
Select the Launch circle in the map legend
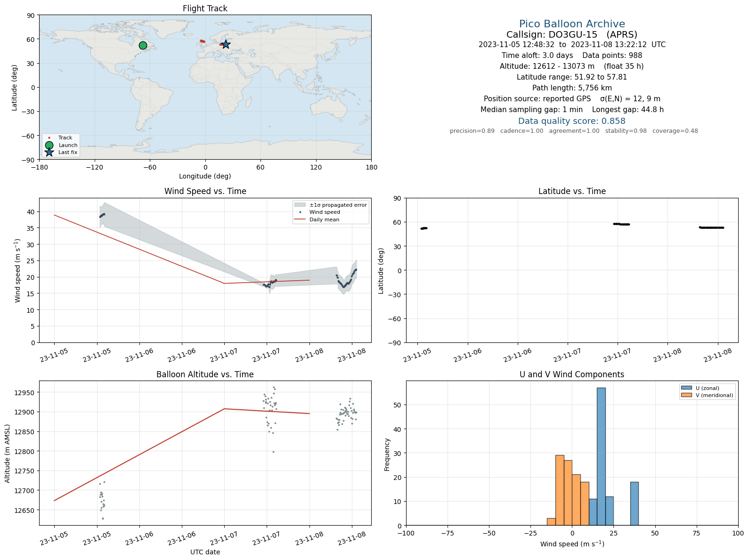click(49, 145)
